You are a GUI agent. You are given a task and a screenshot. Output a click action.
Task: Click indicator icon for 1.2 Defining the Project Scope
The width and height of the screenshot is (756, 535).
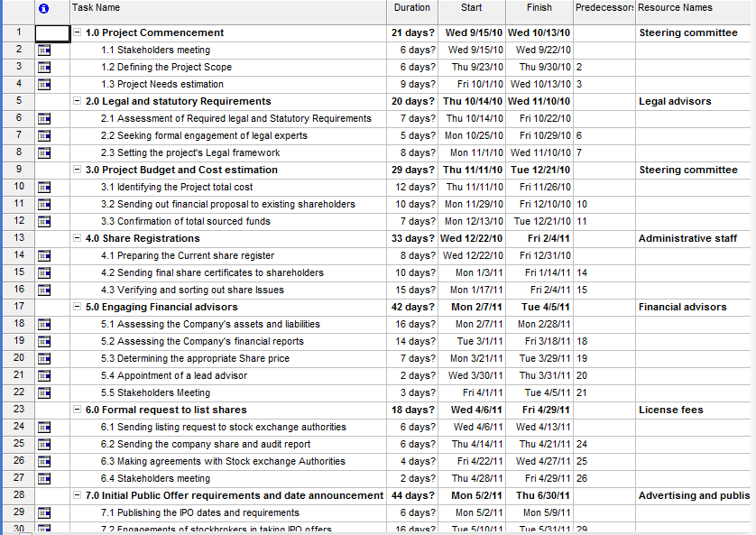(44, 68)
